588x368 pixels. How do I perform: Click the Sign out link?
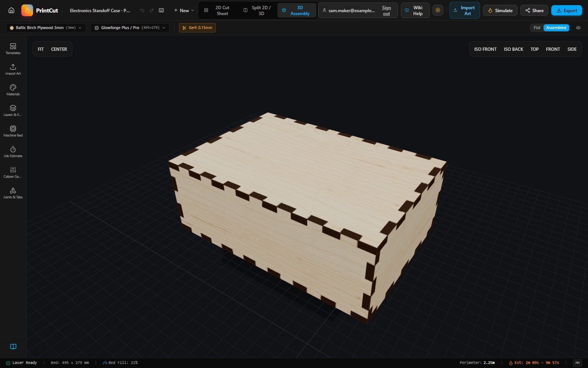click(386, 11)
